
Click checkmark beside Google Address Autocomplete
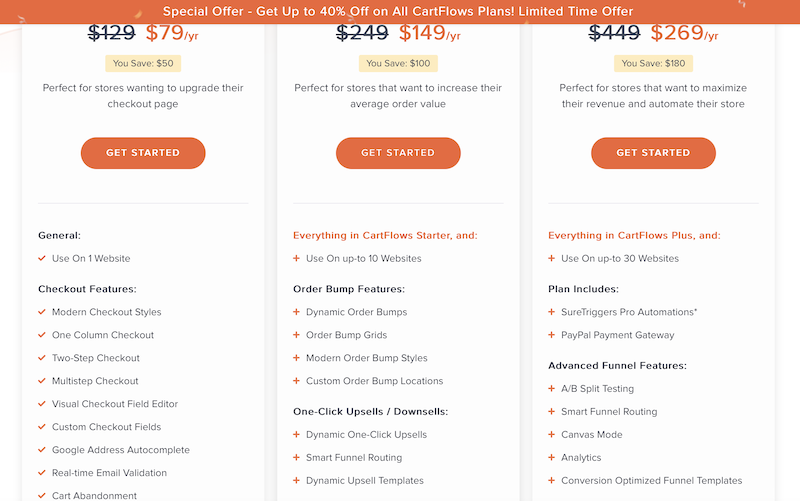[42, 450]
